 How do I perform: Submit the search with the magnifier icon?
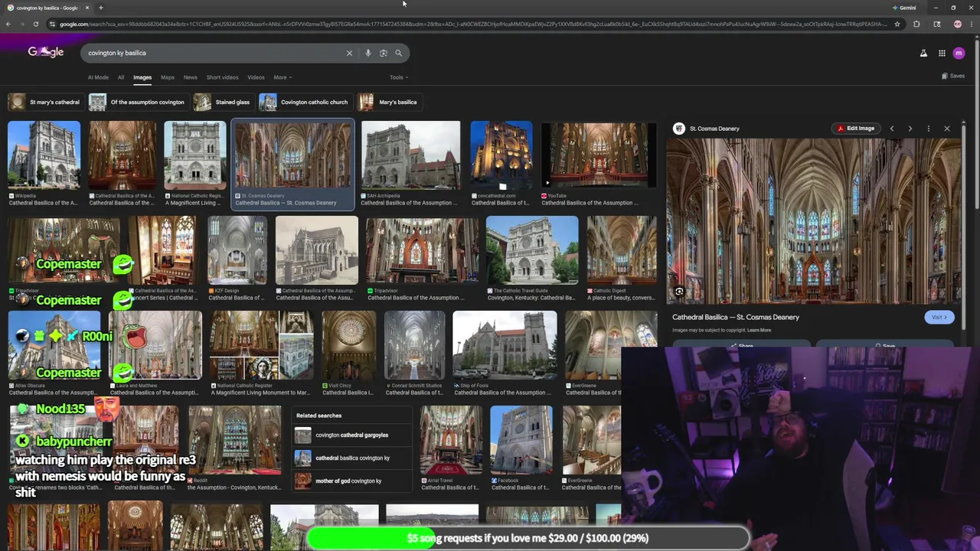398,53
